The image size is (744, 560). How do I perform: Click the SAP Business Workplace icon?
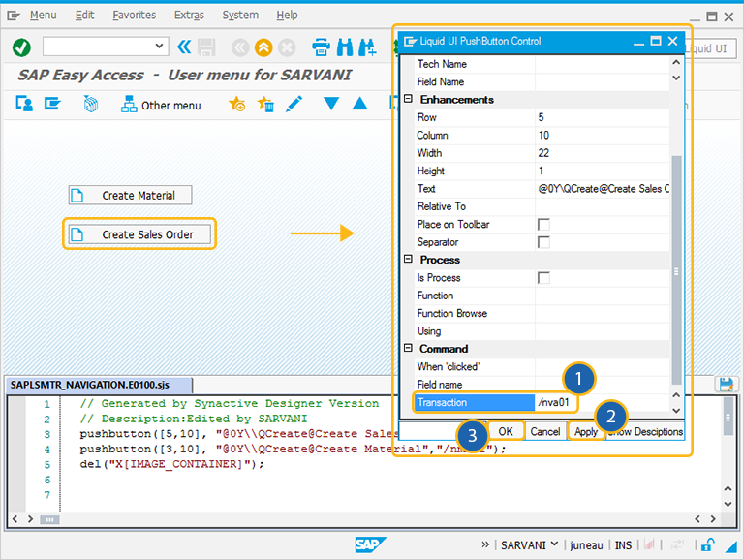click(x=91, y=103)
